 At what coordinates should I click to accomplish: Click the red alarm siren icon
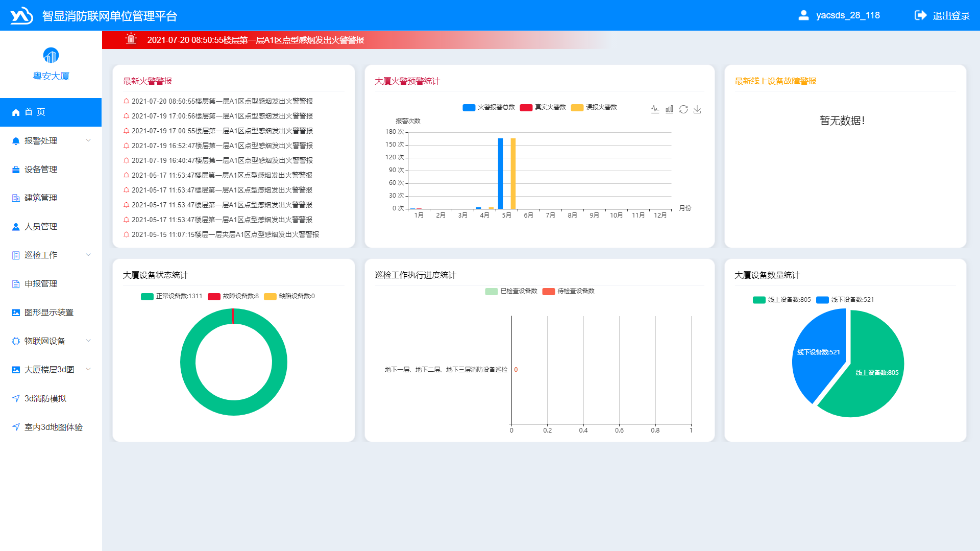(131, 39)
